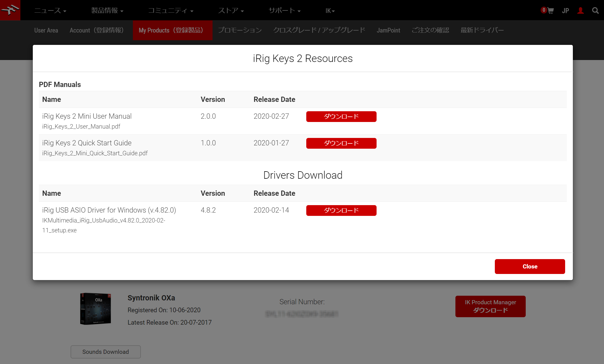604x364 pixels.
Task: Expand the サポート dropdown menu
Action: (x=284, y=10)
